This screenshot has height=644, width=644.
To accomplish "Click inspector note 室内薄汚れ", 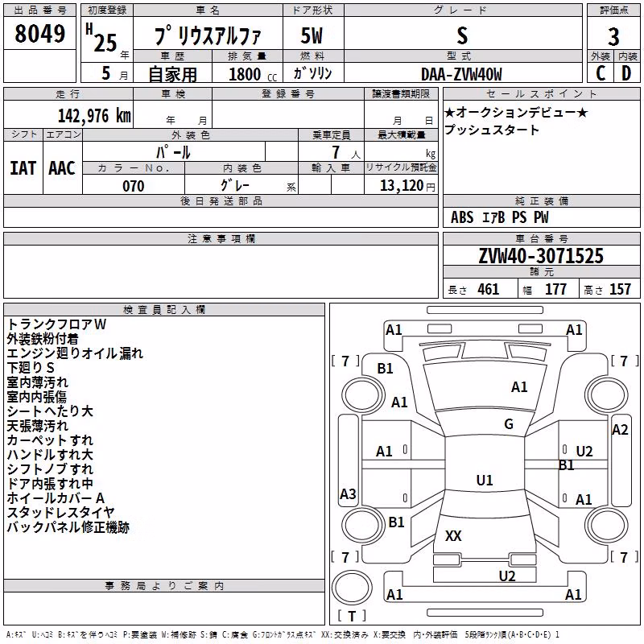I will [x=37, y=382].
